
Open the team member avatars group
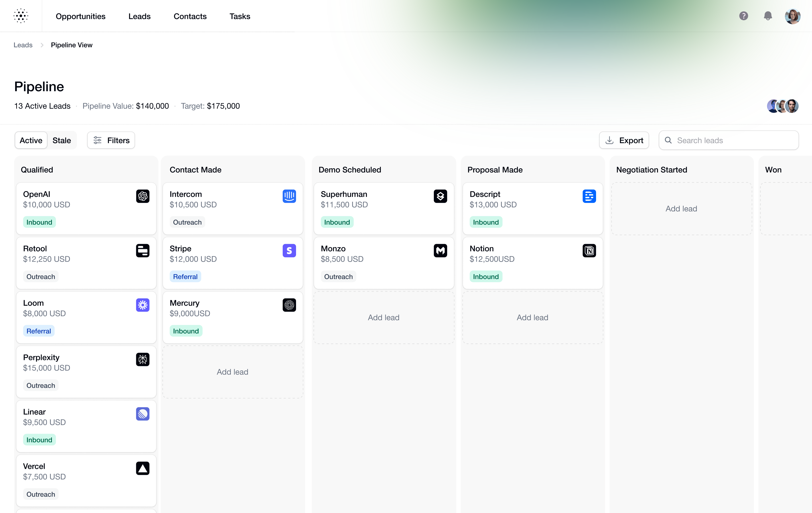tap(783, 106)
